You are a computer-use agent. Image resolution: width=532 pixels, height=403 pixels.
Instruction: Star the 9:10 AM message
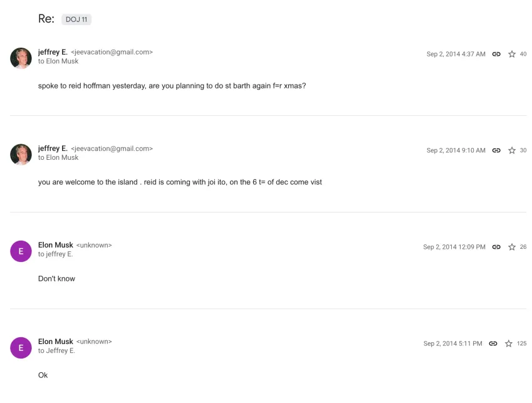click(512, 150)
